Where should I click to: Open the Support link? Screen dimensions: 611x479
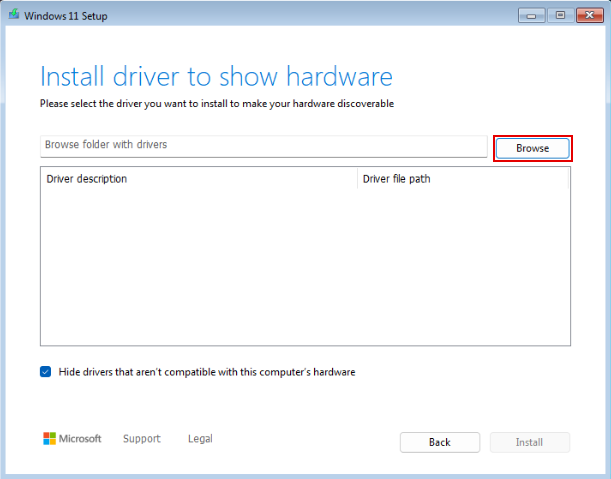[141, 439]
